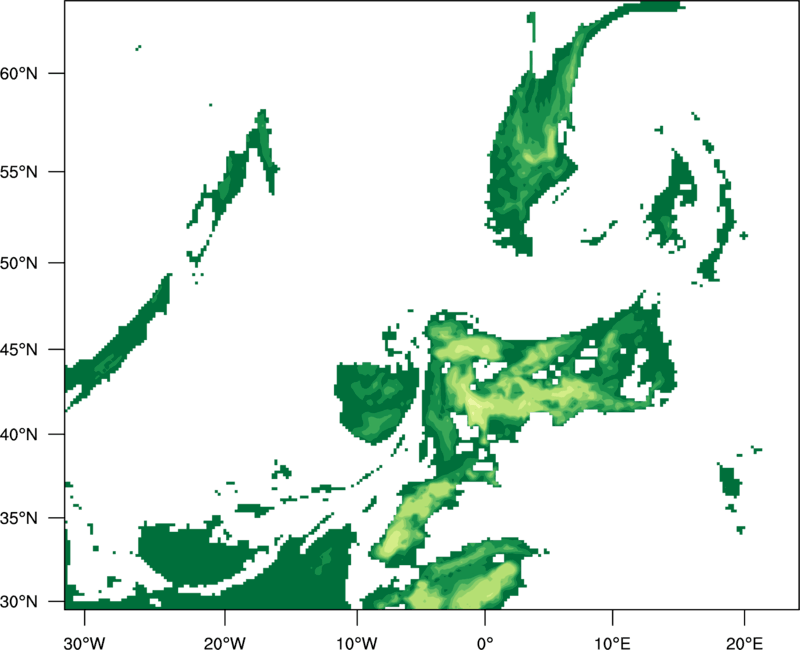Click the small dark green patch near 37°N 19°E
Image resolution: width=800 pixels, height=650 pixels.
point(730,480)
